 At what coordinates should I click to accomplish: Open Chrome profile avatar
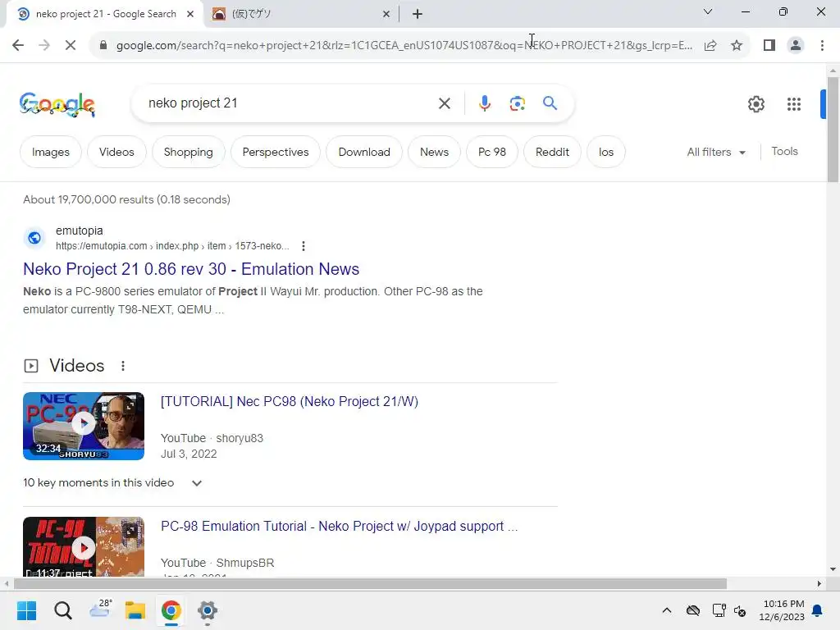pyautogui.click(x=796, y=45)
